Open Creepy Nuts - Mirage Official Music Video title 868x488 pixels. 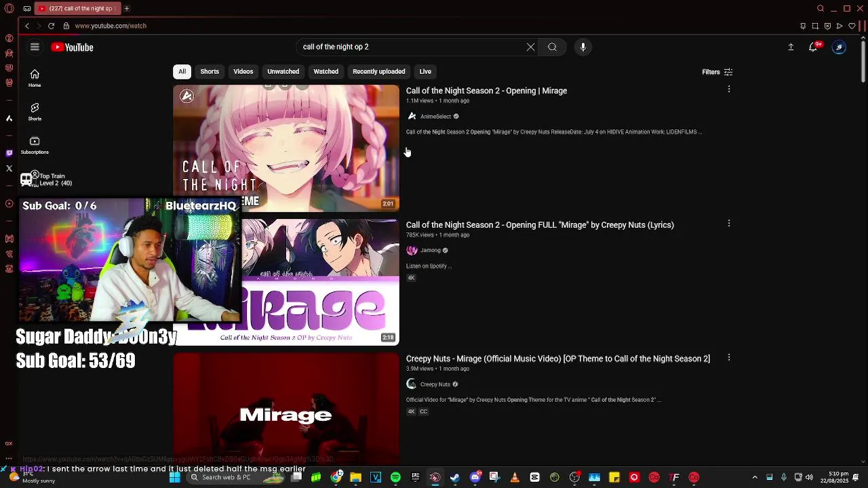[x=558, y=359]
